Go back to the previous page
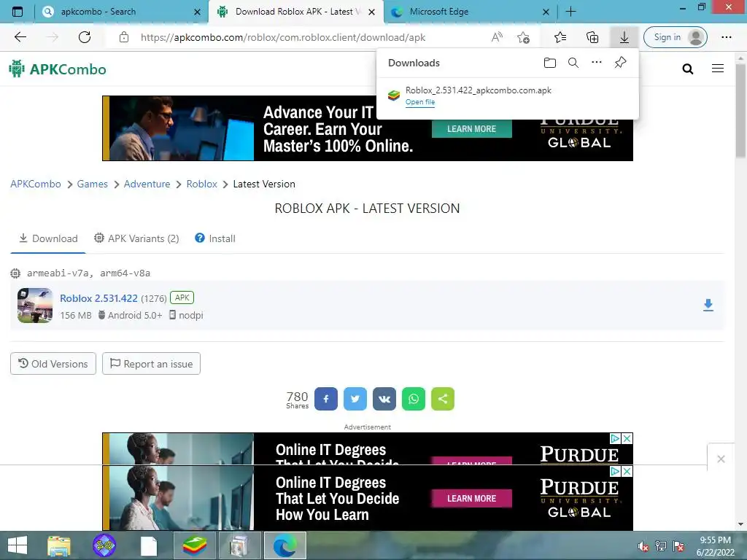This screenshot has width=747, height=560. point(20,37)
